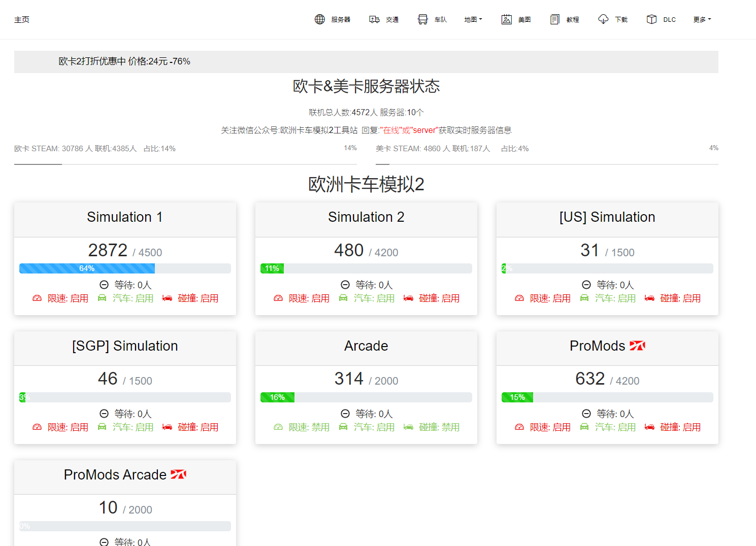Go to 主页 home link
This screenshot has width=756, height=546.
coord(22,19)
